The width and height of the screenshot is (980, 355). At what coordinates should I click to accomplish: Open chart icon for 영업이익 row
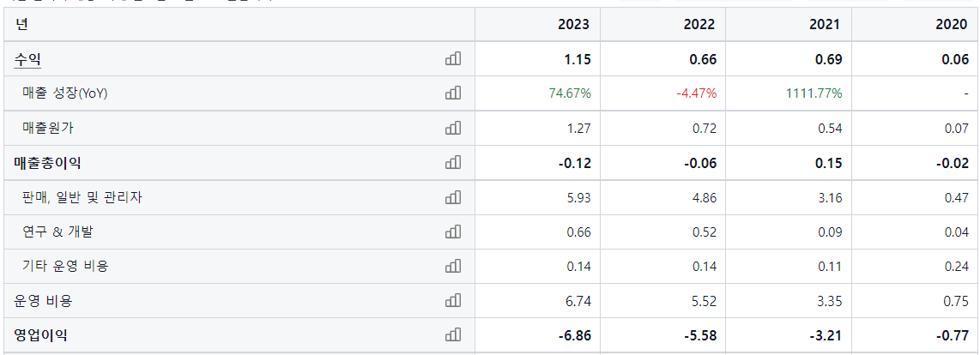point(453,335)
